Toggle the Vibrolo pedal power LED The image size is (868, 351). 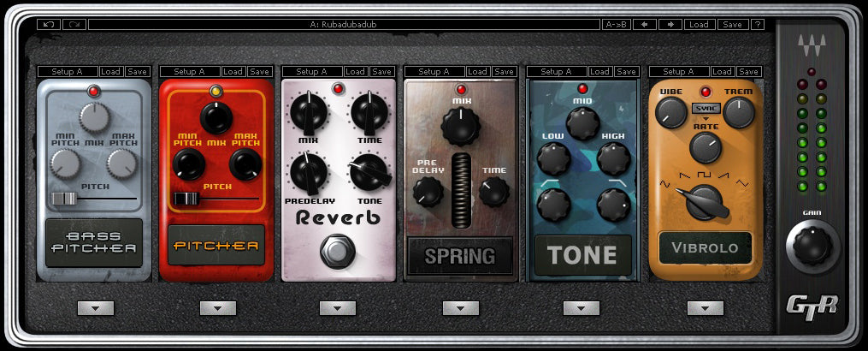point(706,92)
